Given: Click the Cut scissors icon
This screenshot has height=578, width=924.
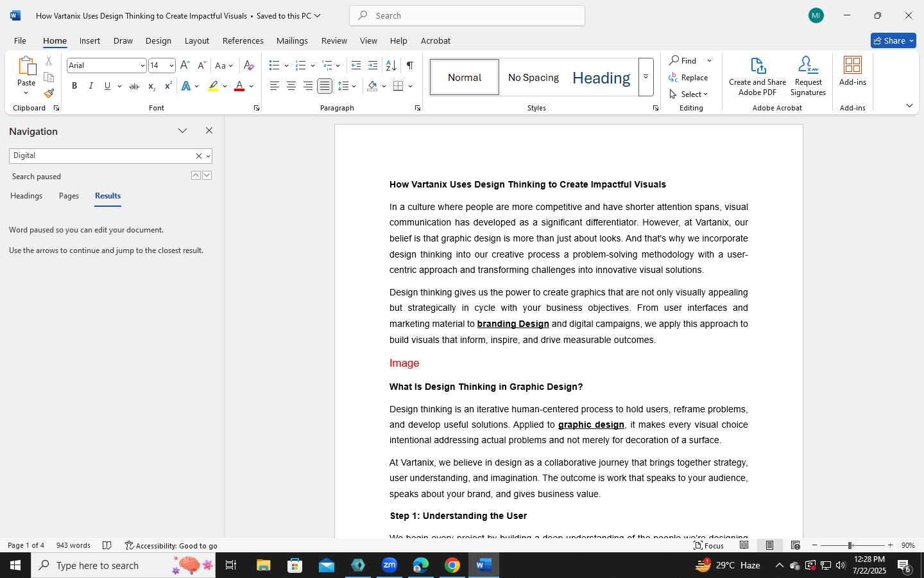Looking at the screenshot, I should 49,61.
